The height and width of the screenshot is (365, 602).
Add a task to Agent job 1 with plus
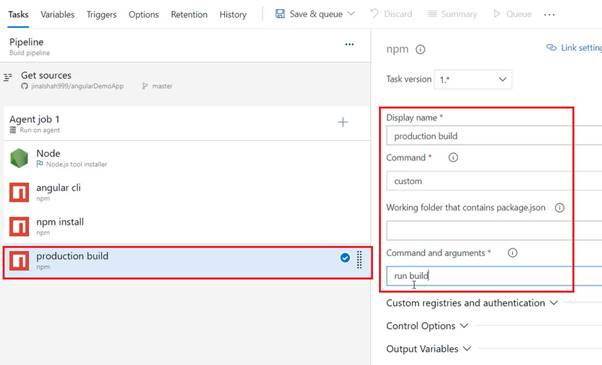pos(343,122)
